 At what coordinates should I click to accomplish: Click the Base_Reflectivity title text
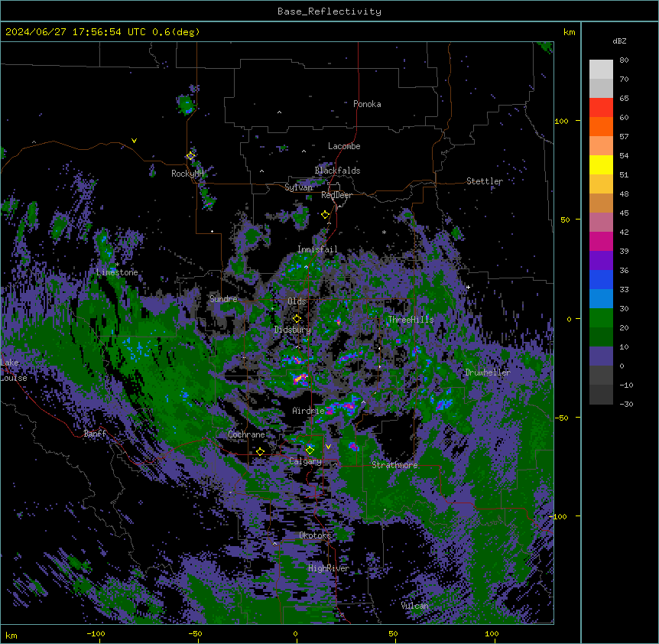(x=329, y=11)
